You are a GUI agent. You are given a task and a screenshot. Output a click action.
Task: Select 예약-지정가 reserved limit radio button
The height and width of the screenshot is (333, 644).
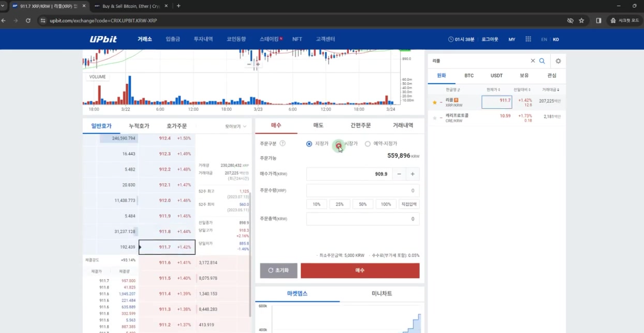(368, 144)
